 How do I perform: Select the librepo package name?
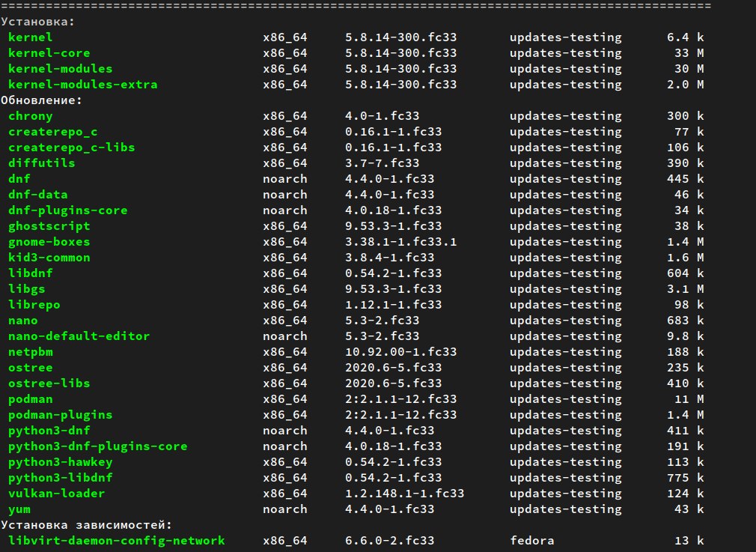pos(34,305)
